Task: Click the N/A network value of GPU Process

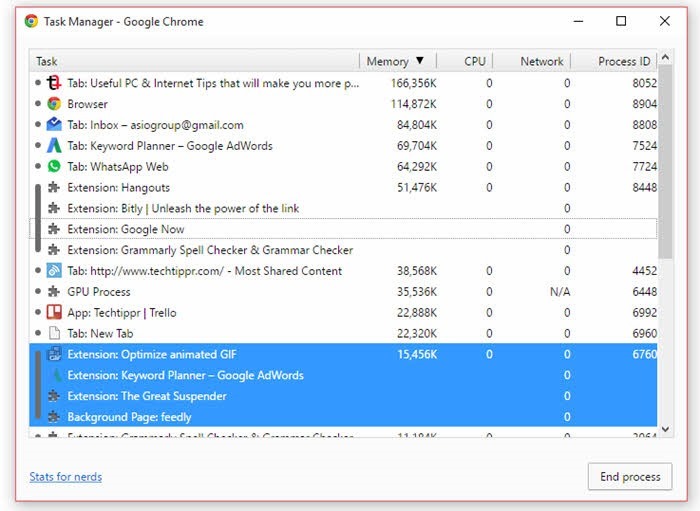Action: (560, 291)
